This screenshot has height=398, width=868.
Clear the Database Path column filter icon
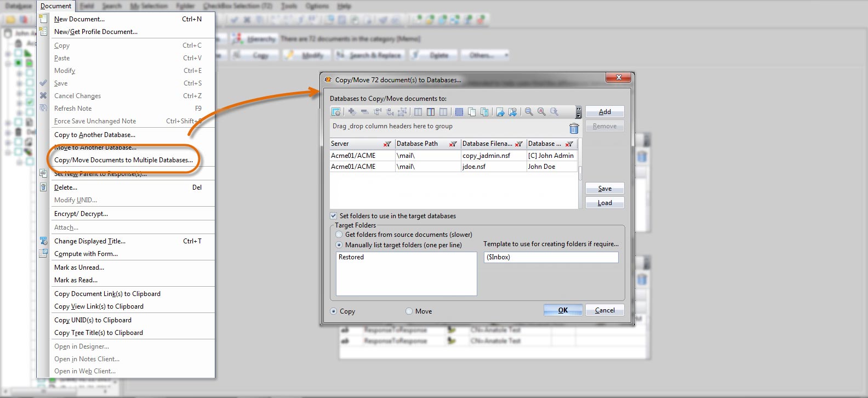click(453, 144)
